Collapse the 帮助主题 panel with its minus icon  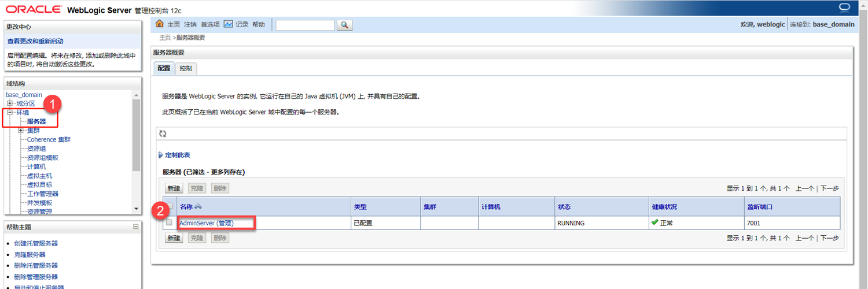135,227
